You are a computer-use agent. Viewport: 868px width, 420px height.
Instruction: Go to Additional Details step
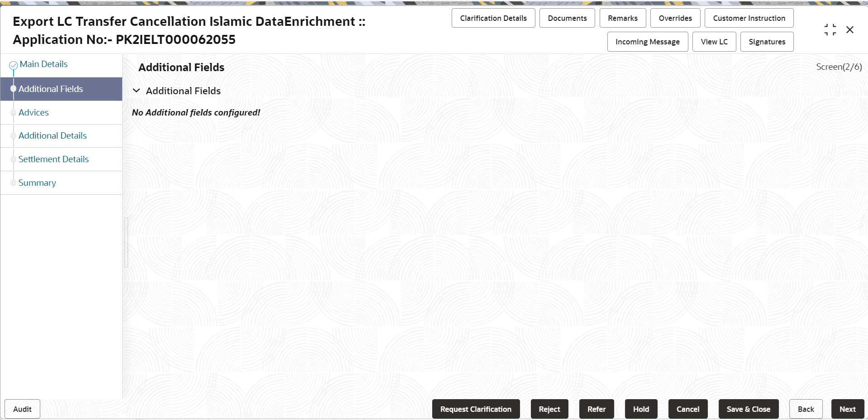click(52, 135)
